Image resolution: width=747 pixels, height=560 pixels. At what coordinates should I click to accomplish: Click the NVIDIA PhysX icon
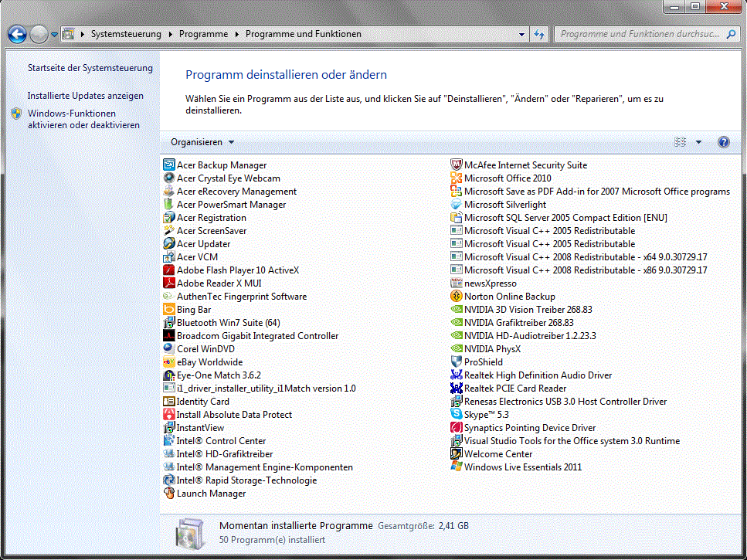click(x=457, y=349)
